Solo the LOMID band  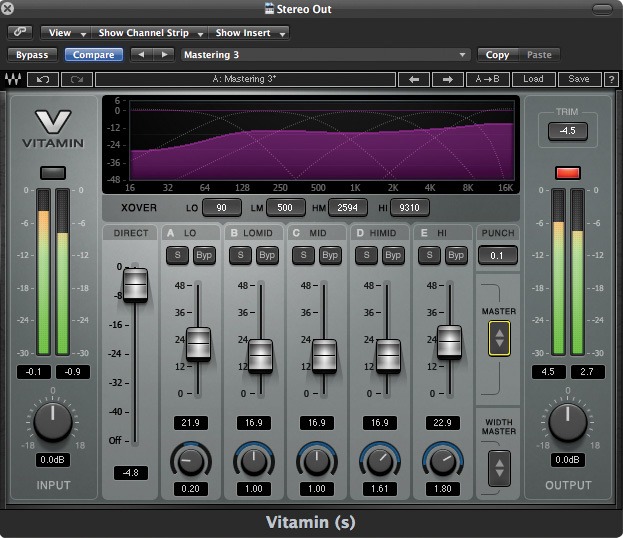click(x=240, y=255)
